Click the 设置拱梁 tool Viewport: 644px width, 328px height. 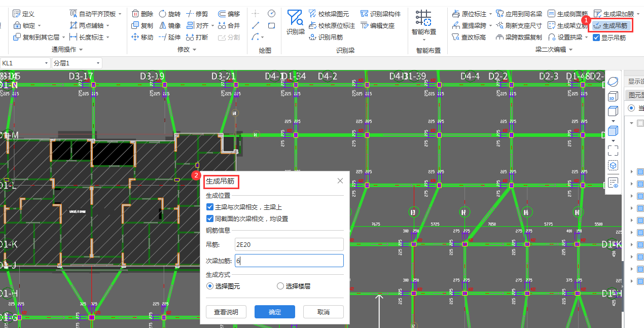[x=565, y=37]
